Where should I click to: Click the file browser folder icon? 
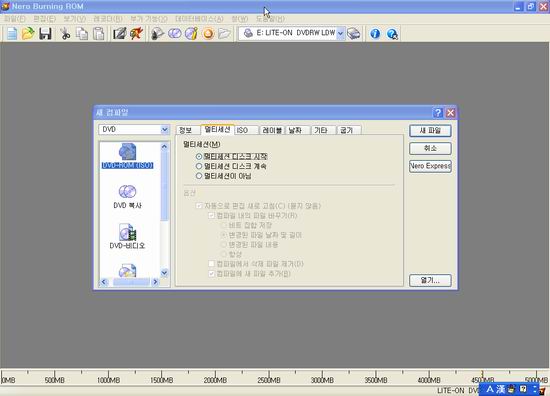tap(224, 34)
